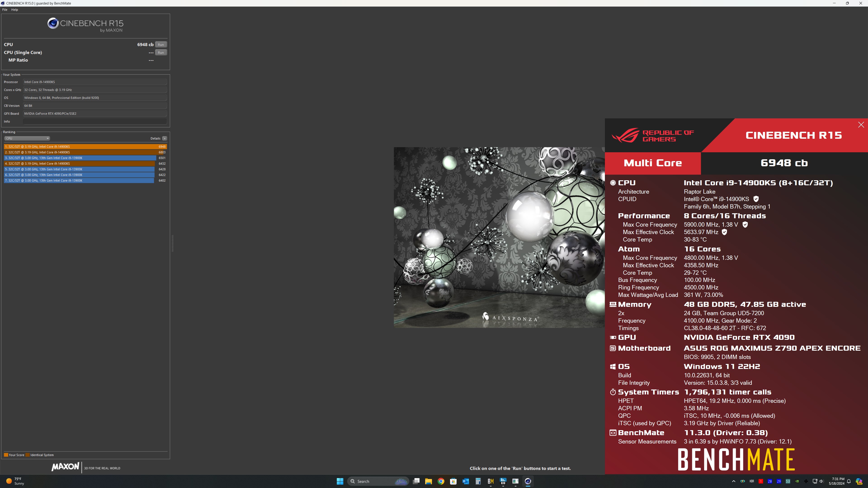Select ranking entry 3 scoring 6501

[85, 158]
